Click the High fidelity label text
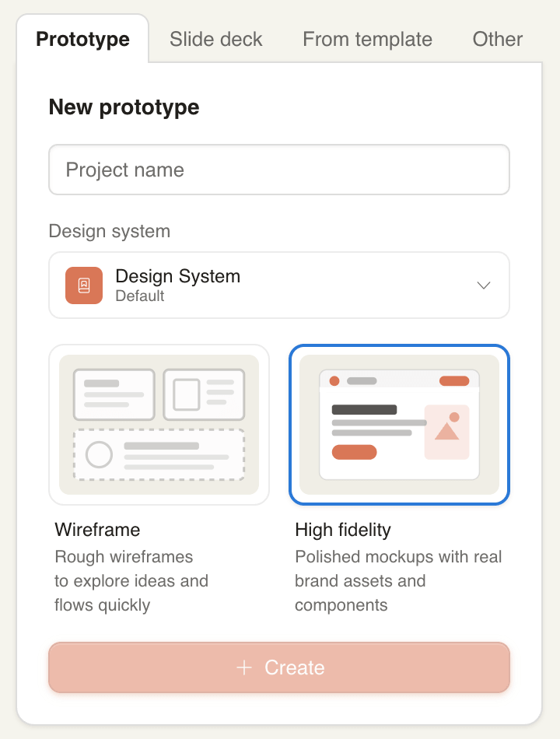Image resolution: width=560 pixels, height=739 pixels. point(343,530)
